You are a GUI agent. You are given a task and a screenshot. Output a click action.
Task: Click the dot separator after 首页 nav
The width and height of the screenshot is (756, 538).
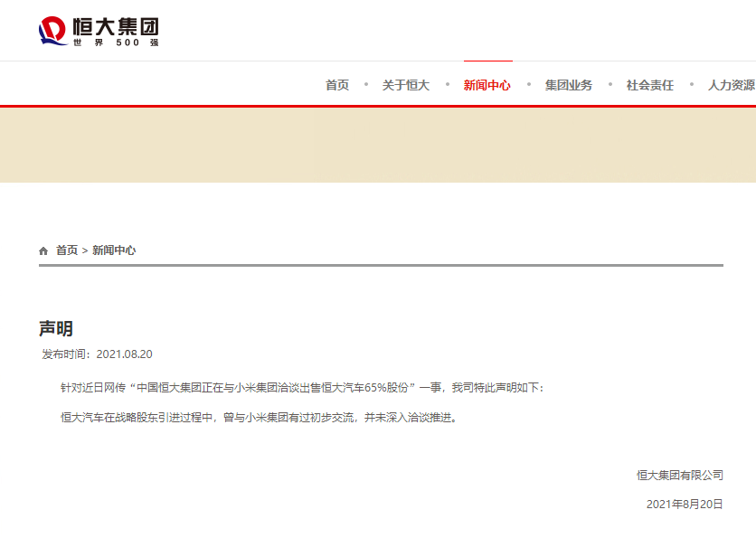pyautogui.click(x=366, y=84)
